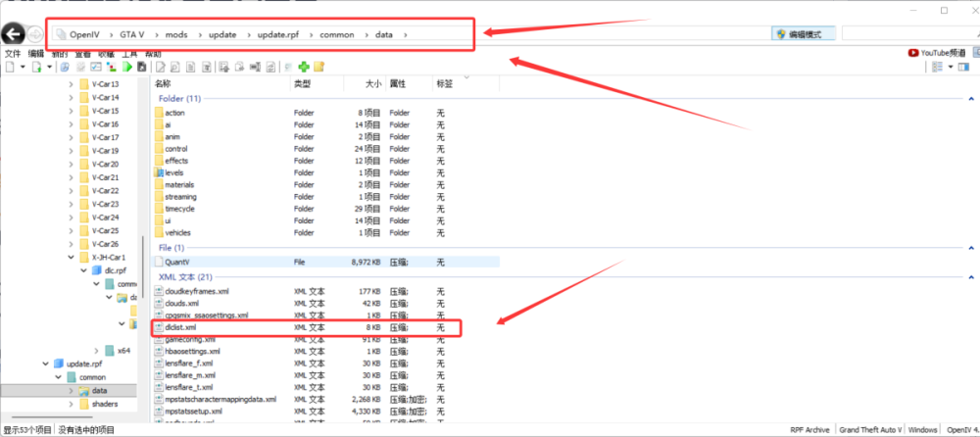Jump to common in the breadcrumb path

[337, 35]
